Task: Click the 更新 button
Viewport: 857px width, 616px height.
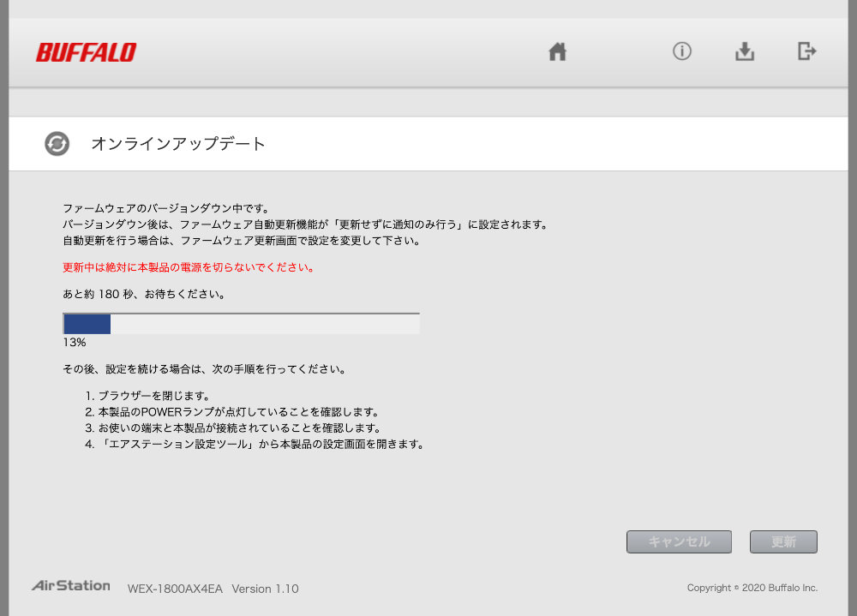Action: click(x=783, y=541)
